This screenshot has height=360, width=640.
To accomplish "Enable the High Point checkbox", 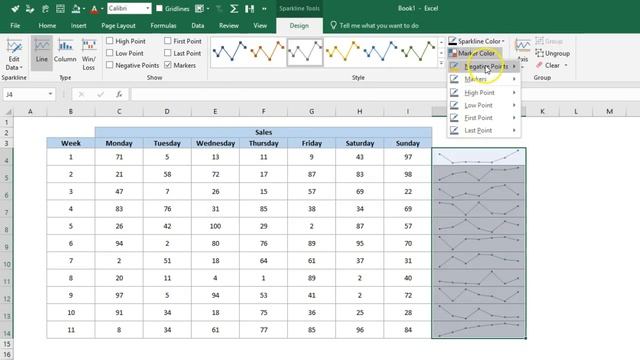I will (x=109, y=41).
